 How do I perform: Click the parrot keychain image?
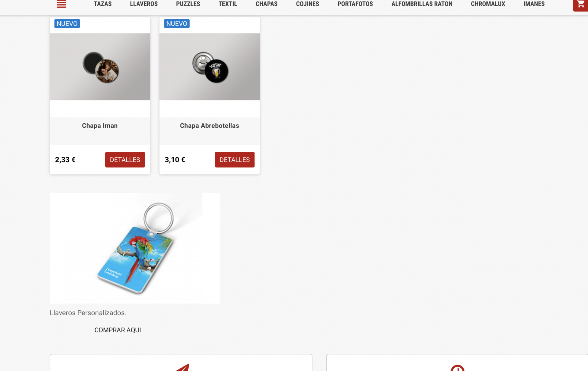tap(135, 248)
